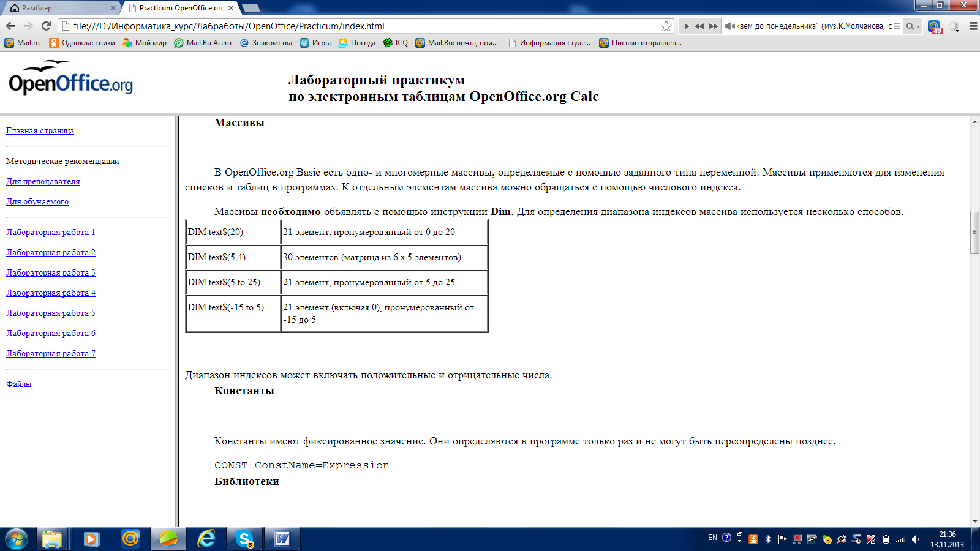Open the Для преподавателя link
The height and width of the screenshot is (551, 980).
(x=43, y=181)
